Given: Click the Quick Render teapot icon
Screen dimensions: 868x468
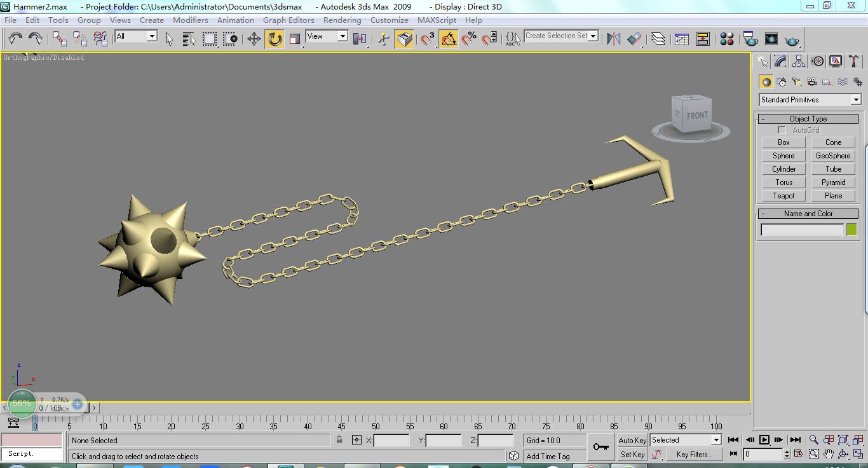Looking at the screenshot, I should click(x=792, y=39).
